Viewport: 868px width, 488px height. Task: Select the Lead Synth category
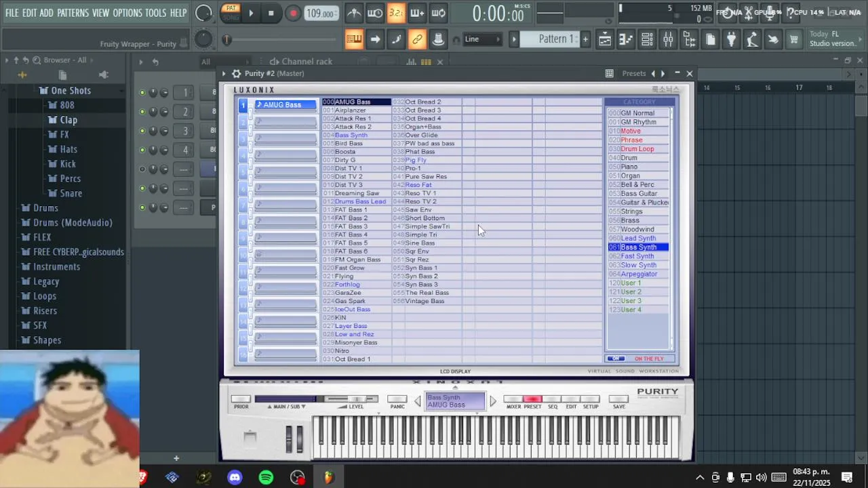[638, 239]
